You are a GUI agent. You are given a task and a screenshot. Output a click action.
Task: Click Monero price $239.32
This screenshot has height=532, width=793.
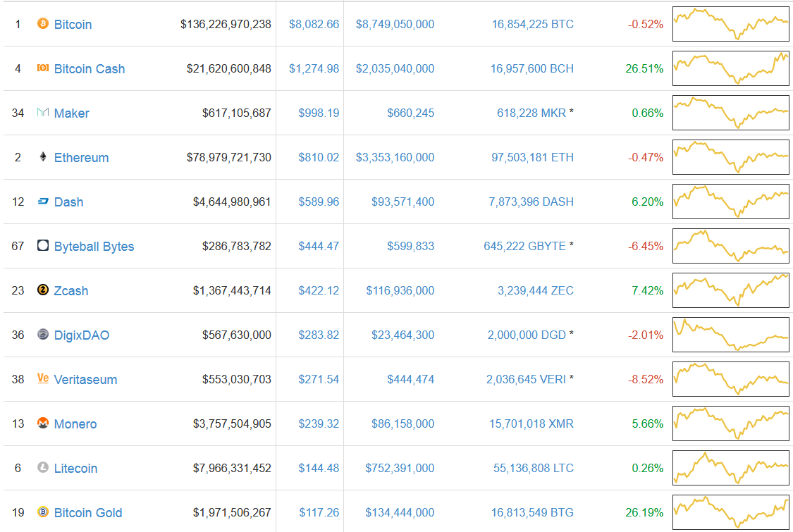319,423
